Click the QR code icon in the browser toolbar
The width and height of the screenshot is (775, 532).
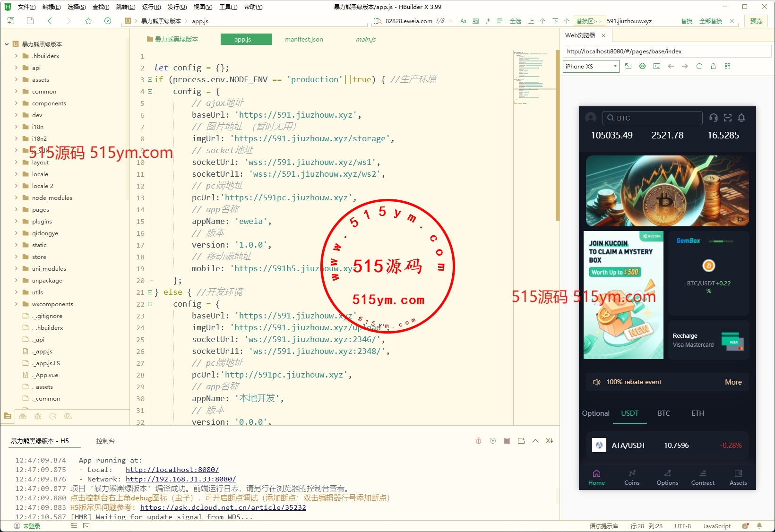(x=727, y=66)
